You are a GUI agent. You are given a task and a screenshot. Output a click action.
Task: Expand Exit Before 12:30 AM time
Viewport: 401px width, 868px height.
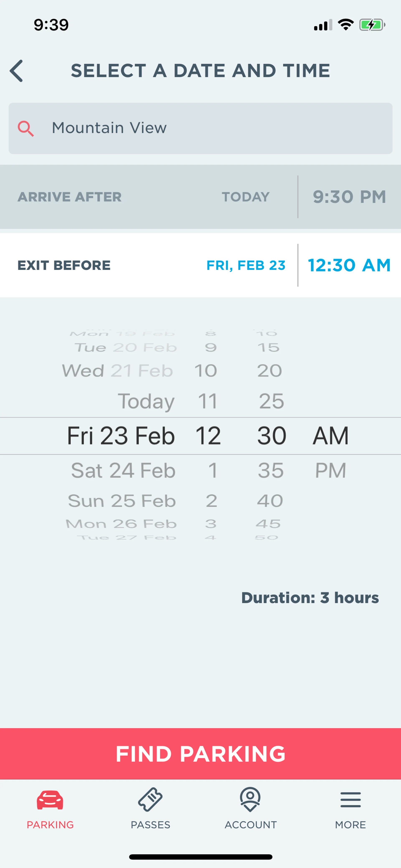coord(349,265)
